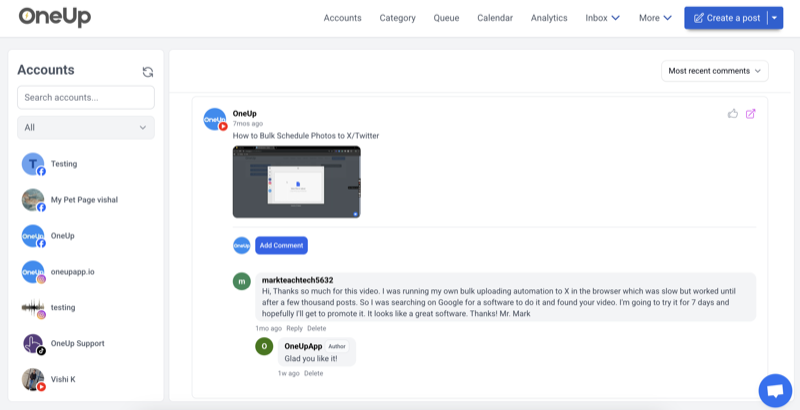Open the live chat bubble
This screenshot has height=410, width=800.
[x=775, y=391]
